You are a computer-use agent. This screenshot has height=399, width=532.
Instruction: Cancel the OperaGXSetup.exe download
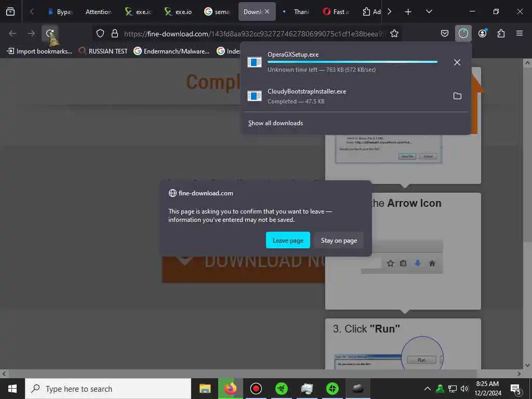tap(457, 62)
